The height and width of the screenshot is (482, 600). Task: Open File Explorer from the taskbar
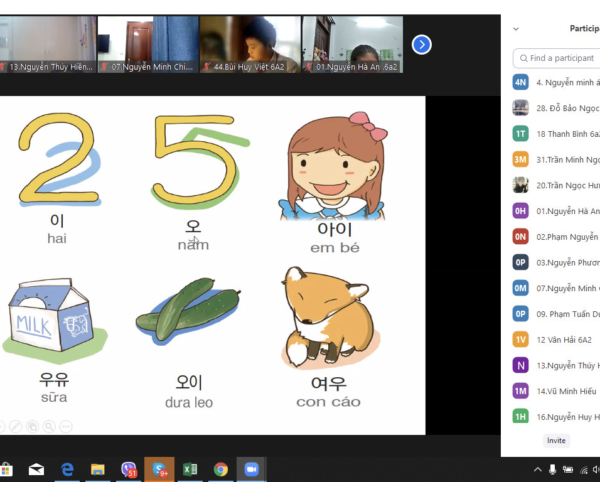(x=98, y=468)
